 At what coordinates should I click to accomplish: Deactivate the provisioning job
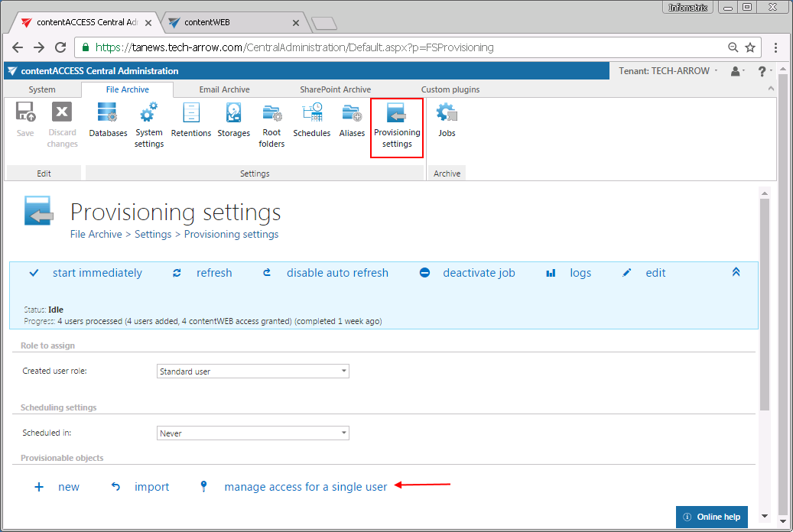(x=478, y=273)
